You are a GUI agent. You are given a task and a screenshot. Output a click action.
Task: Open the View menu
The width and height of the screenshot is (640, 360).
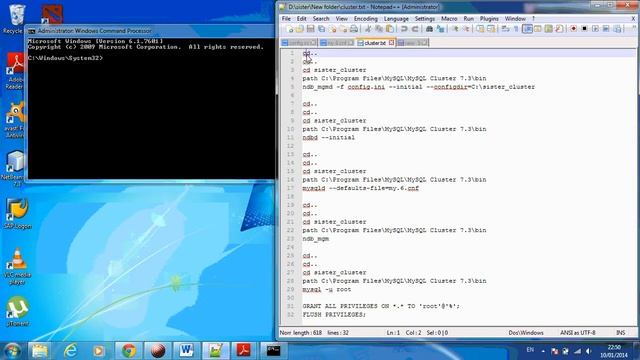(x=342, y=19)
